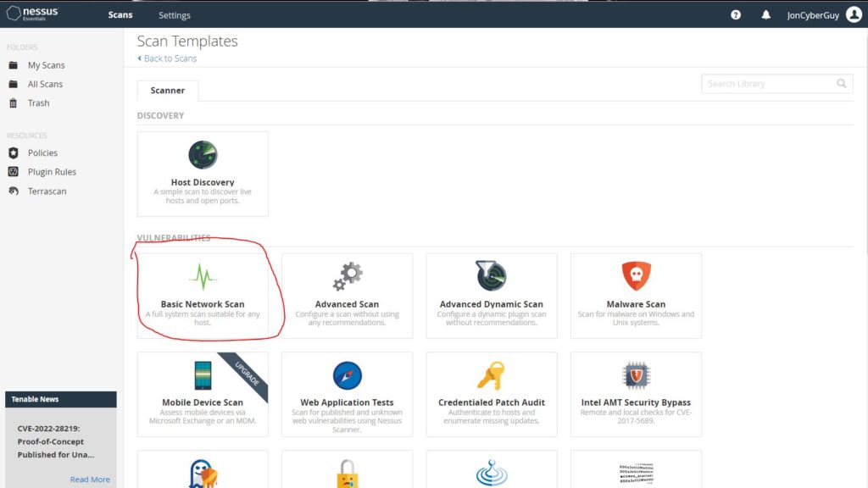This screenshot has height=488, width=868.
Task: Open Plugin Rules resource
Action: pos(52,171)
